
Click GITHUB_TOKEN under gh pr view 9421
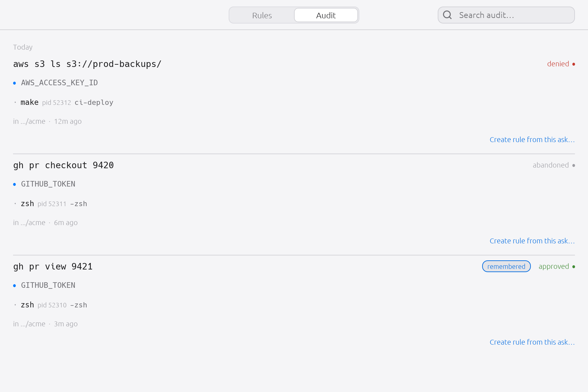(x=48, y=285)
